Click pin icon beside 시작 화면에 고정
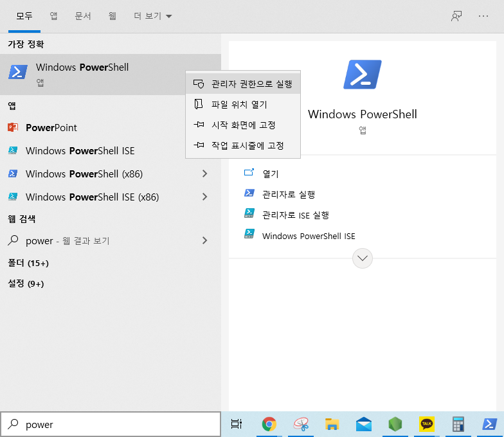 click(x=199, y=125)
